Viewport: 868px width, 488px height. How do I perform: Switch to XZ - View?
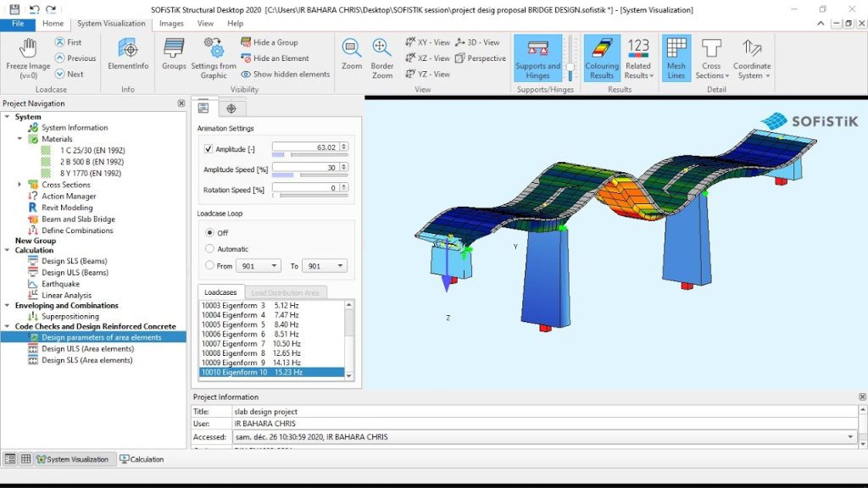point(427,58)
